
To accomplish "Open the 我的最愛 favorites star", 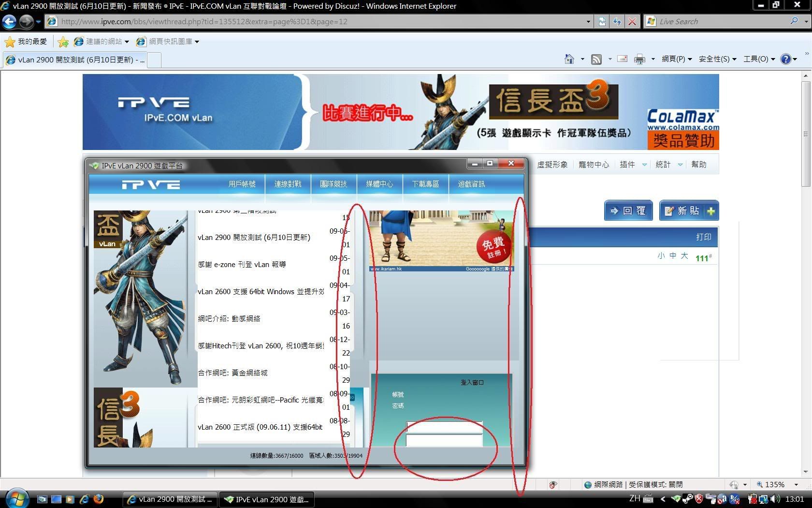I will 10,42.
